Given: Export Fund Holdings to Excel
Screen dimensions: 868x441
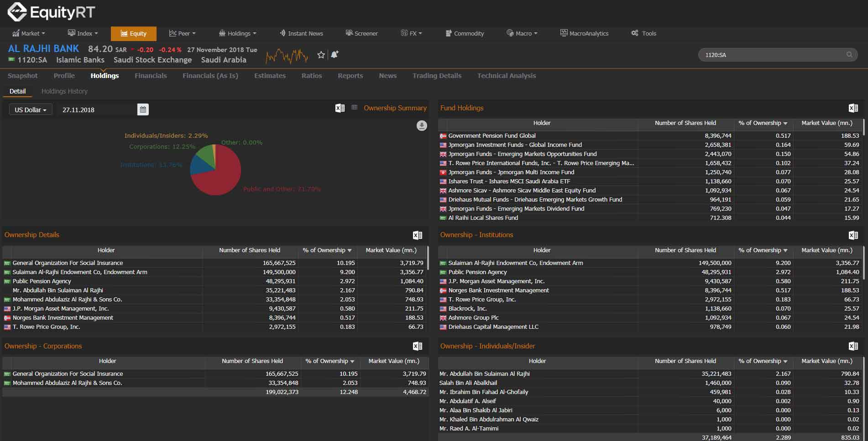Looking at the screenshot, I should [853, 108].
